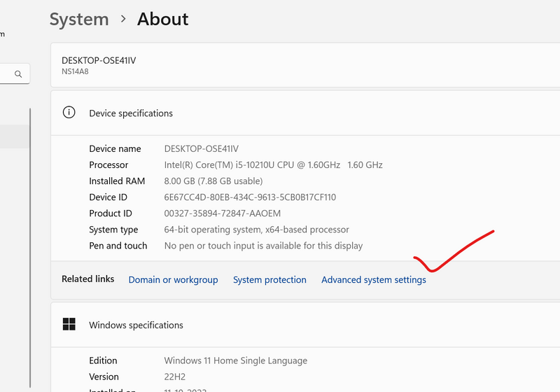Go back to System via breadcrumb
Image resolution: width=560 pixels, height=392 pixels.
[x=78, y=19]
